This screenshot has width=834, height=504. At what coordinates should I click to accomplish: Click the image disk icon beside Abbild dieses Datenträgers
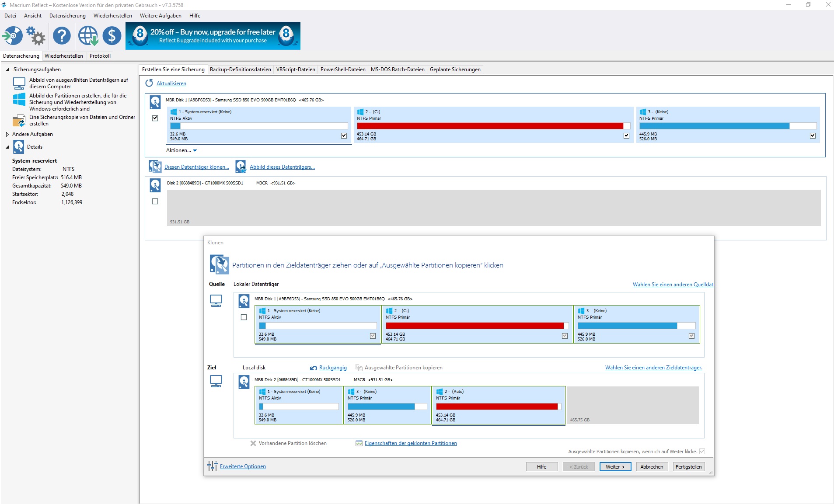coord(241,167)
